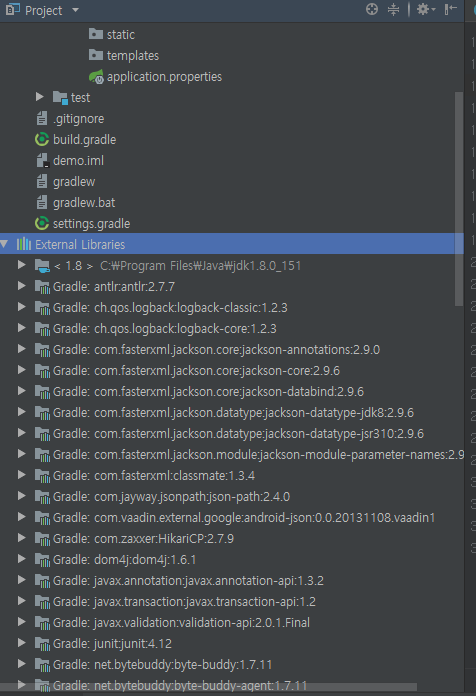Click library icon of logback-core:1.2.3
Viewport: 476px width, 696px height.
[x=42, y=329]
